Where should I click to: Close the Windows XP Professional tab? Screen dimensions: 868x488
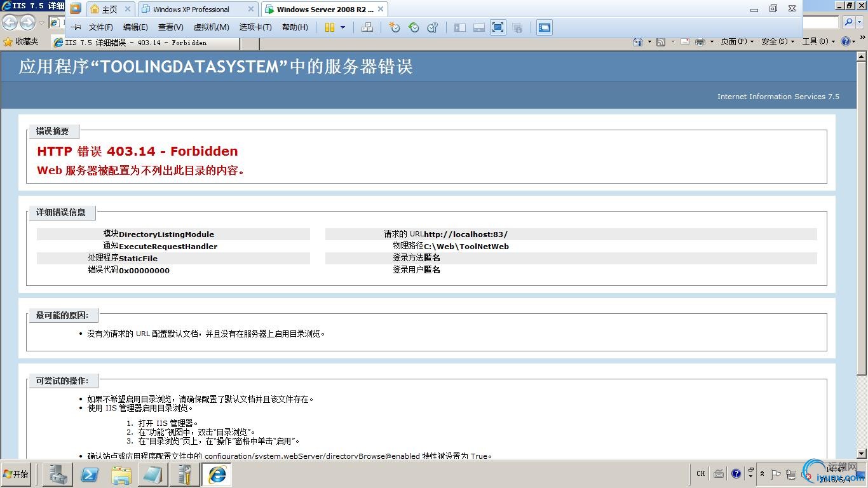click(x=251, y=10)
